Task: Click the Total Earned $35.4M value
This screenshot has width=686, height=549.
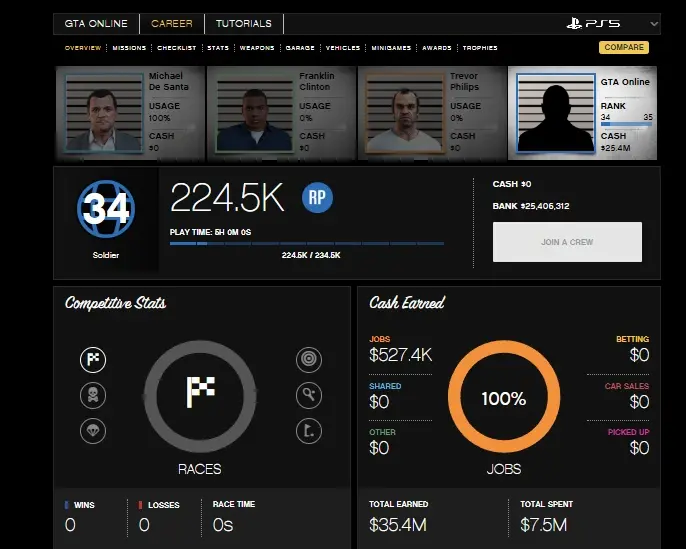Action: [x=398, y=525]
